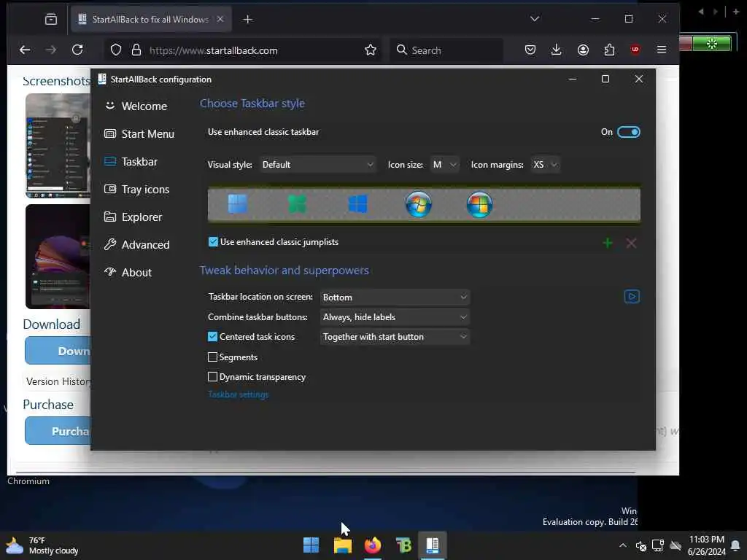Screen dimensions: 747x560
Task: Select the Windows 11 blue start button style
Action: tap(237, 204)
